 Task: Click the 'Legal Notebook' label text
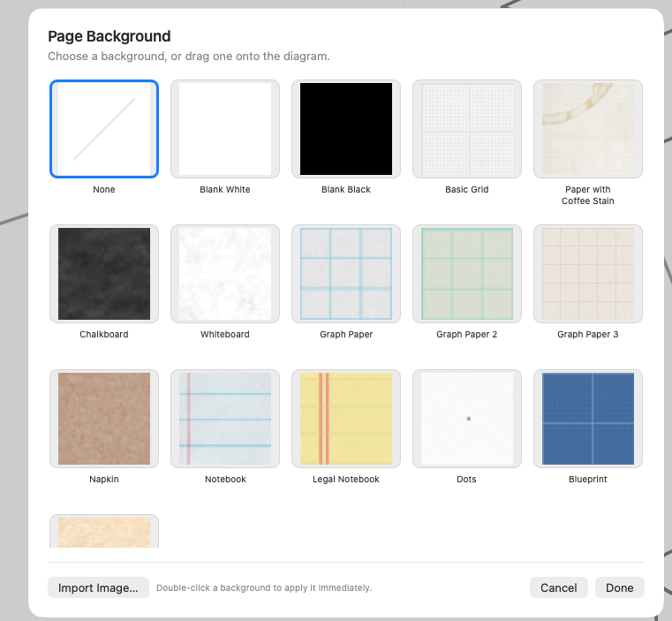pyautogui.click(x=346, y=480)
